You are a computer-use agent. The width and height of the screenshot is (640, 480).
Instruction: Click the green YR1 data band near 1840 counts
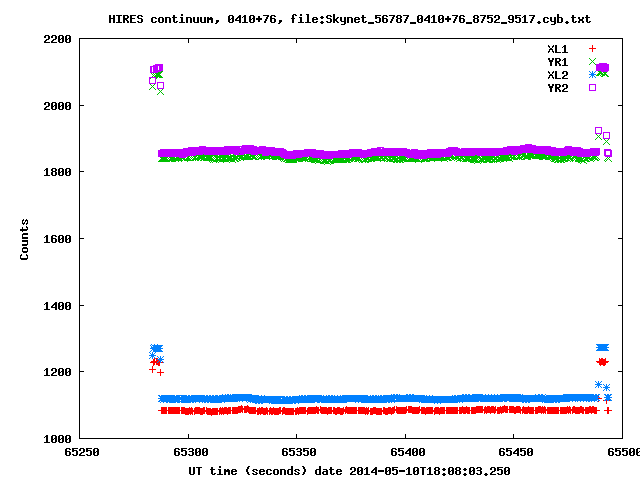pyautogui.click(x=379, y=160)
